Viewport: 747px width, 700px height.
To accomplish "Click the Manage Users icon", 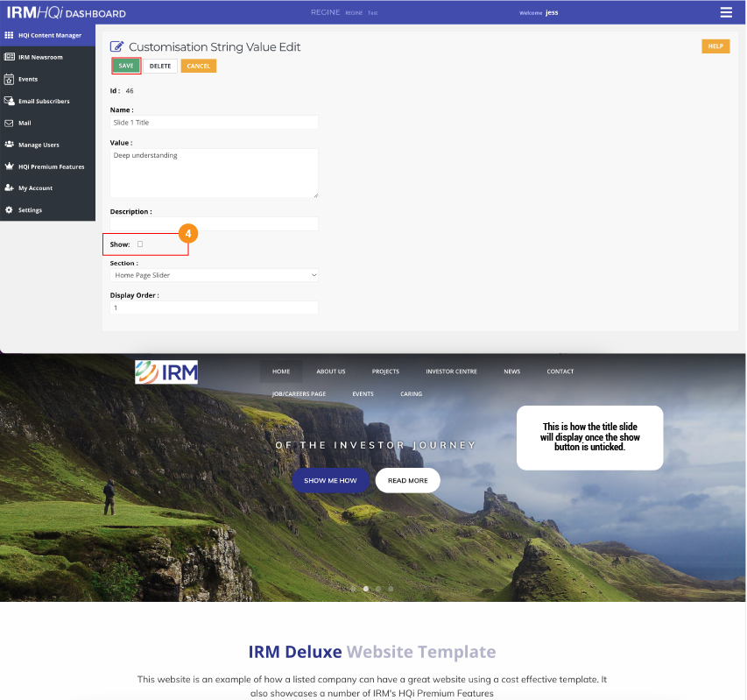I will (x=9, y=145).
